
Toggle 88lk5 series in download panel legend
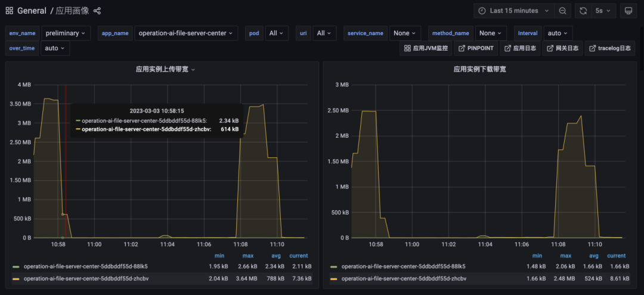[x=404, y=266]
